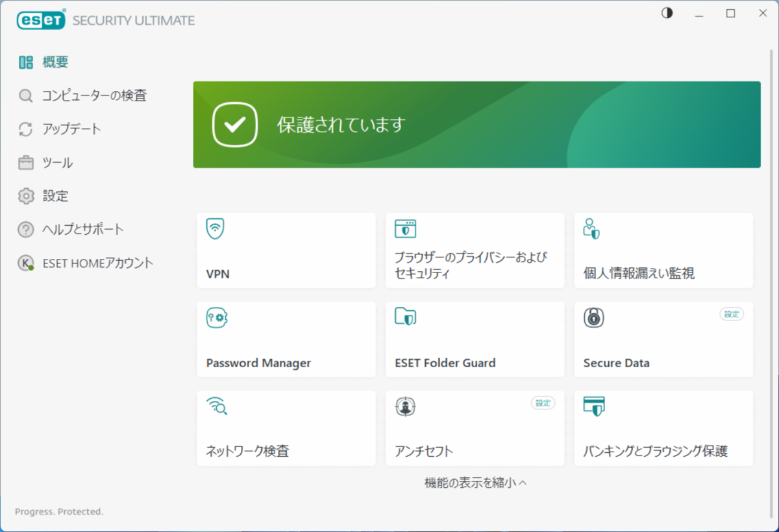Screen dimensions: 779x532
Task: Open the ネットワーク検査 tile
Action: pyautogui.click(x=286, y=428)
